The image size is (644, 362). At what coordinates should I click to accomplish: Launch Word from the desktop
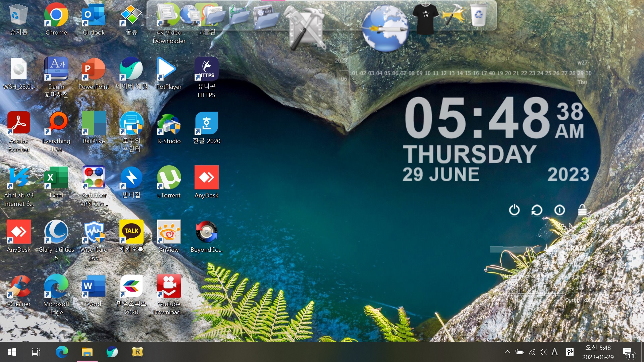[94, 291]
